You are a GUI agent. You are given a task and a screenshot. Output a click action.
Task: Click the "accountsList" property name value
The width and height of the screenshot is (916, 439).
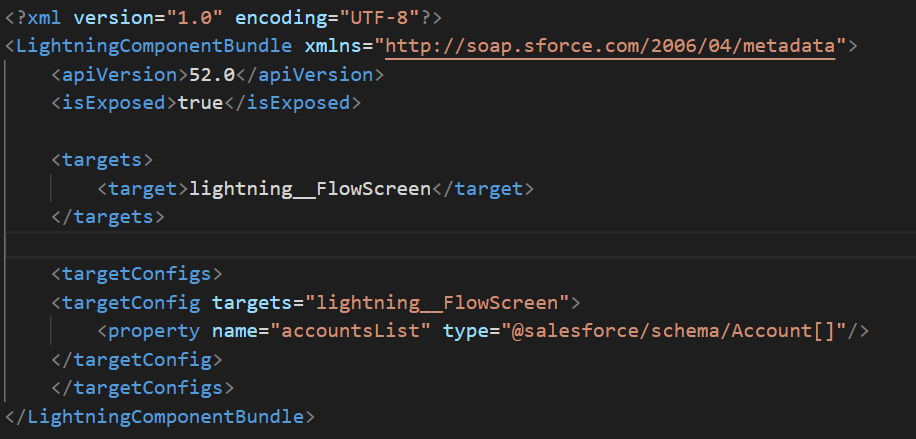[x=350, y=331]
